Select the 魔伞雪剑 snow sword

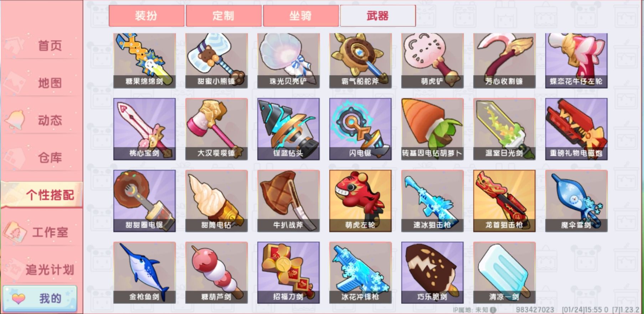(x=576, y=201)
